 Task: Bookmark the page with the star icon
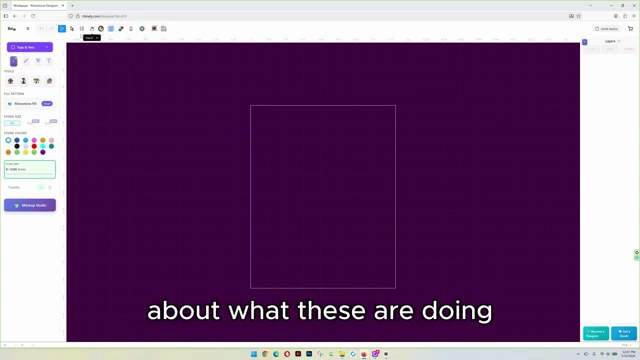pyautogui.click(x=579, y=16)
